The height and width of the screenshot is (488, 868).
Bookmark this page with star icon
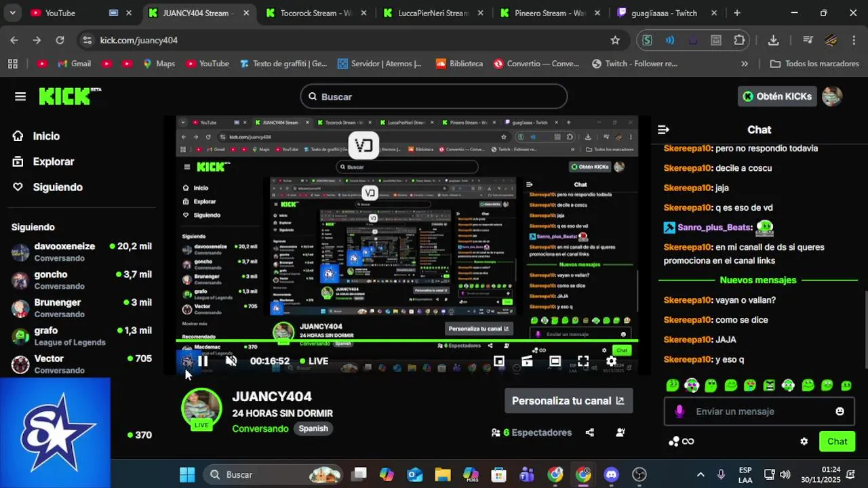(x=615, y=40)
